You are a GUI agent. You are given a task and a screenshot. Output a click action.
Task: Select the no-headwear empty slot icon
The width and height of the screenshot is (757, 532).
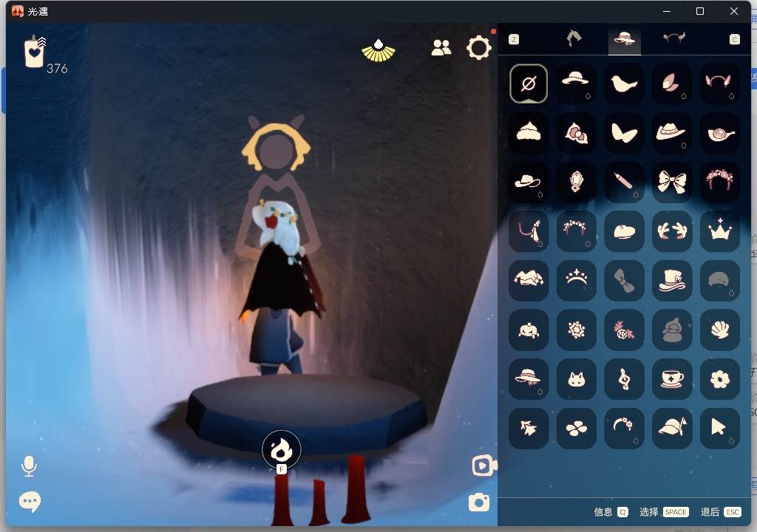pyautogui.click(x=528, y=83)
